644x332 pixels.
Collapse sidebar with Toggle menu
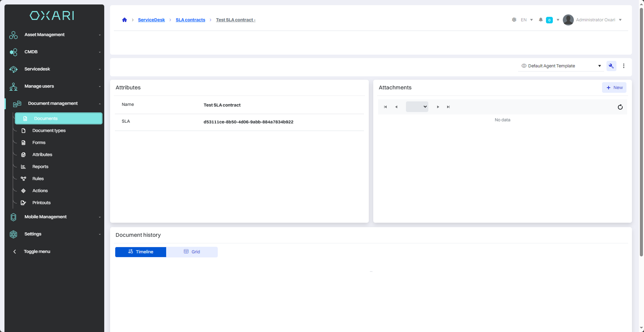tap(37, 252)
